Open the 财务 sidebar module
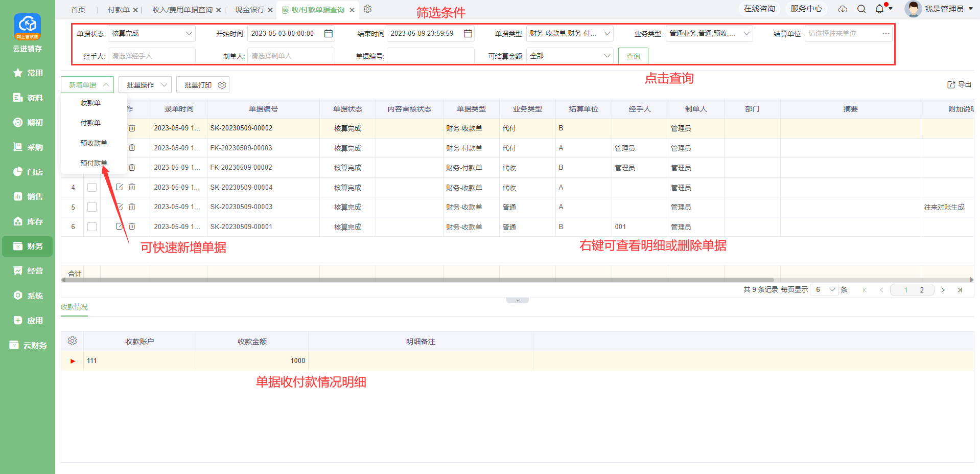 (x=28, y=246)
